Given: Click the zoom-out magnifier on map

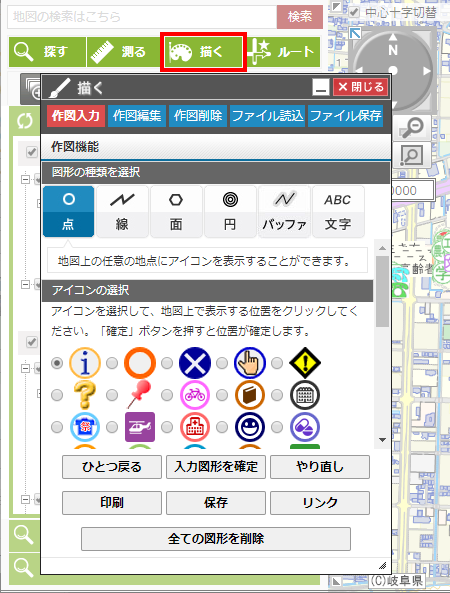Looking at the screenshot, I should click(x=411, y=127).
